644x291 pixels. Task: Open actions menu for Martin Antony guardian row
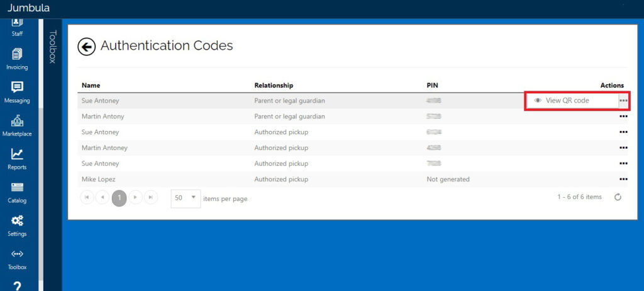click(623, 117)
